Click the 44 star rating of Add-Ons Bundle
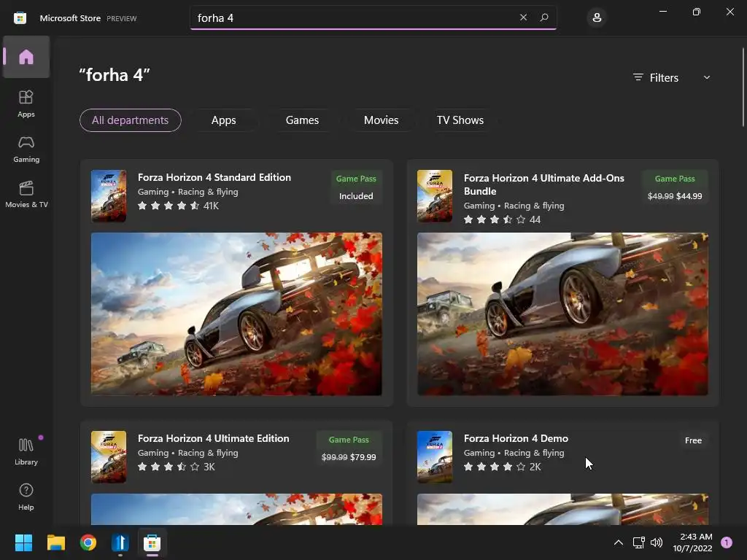The height and width of the screenshot is (560, 747). pos(502,219)
